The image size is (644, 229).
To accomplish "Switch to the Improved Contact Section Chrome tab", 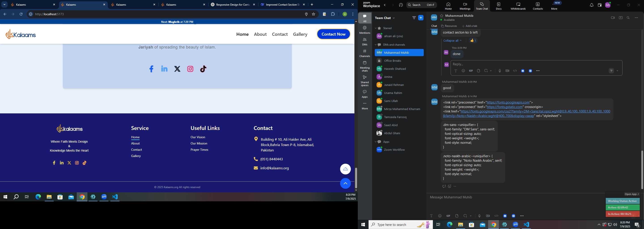I will pyautogui.click(x=283, y=4).
